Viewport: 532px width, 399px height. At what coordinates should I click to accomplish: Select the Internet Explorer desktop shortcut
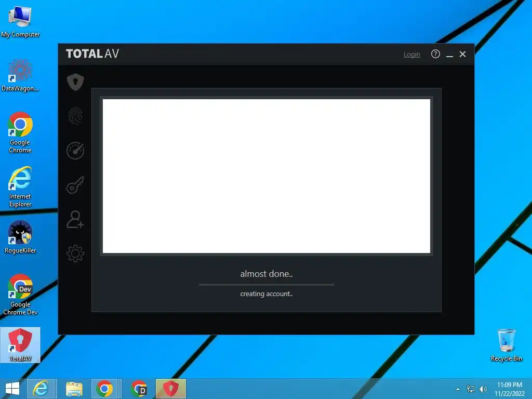pos(20,187)
